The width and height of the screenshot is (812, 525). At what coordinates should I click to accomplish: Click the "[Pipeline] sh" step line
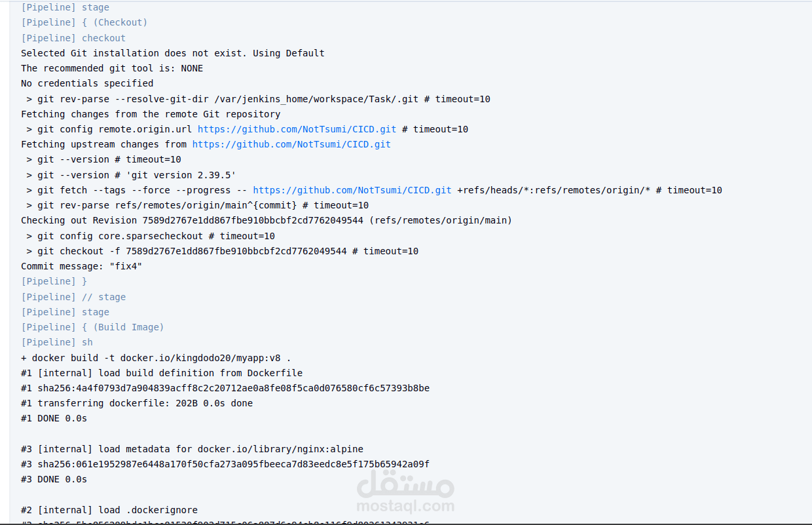click(57, 342)
